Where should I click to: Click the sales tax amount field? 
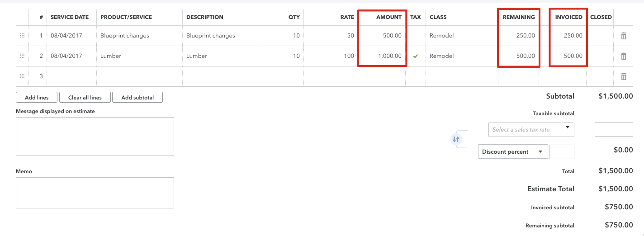[x=613, y=129]
